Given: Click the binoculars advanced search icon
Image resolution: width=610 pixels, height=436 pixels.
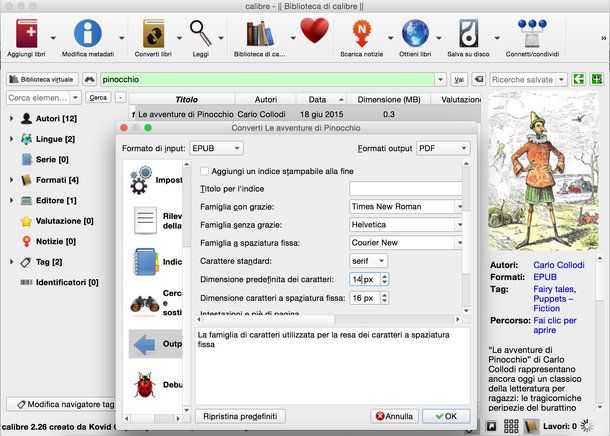Looking at the screenshot, I should click(89, 79).
